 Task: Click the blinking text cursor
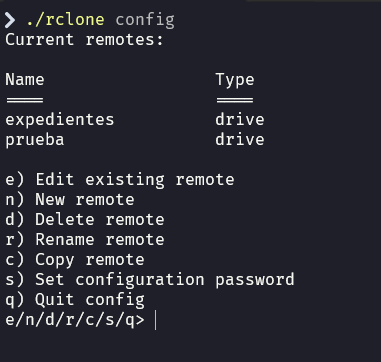[x=156, y=320]
